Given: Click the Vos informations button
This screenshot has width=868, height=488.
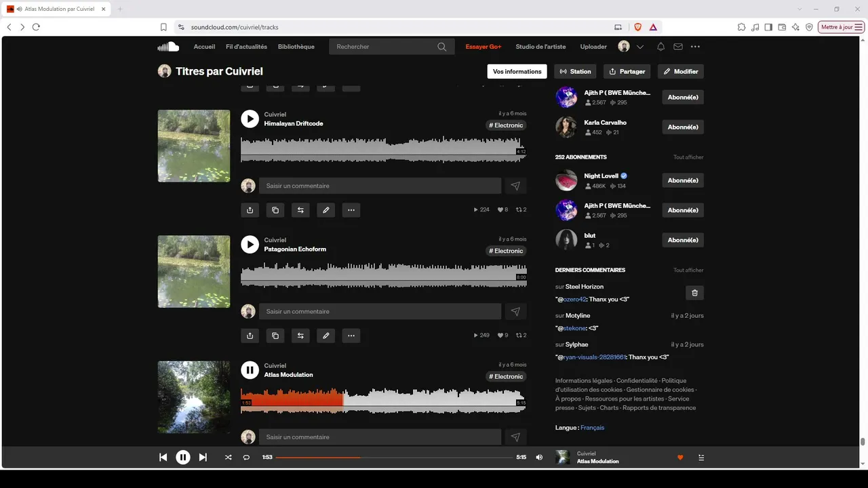Looking at the screenshot, I should pos(517,71).
